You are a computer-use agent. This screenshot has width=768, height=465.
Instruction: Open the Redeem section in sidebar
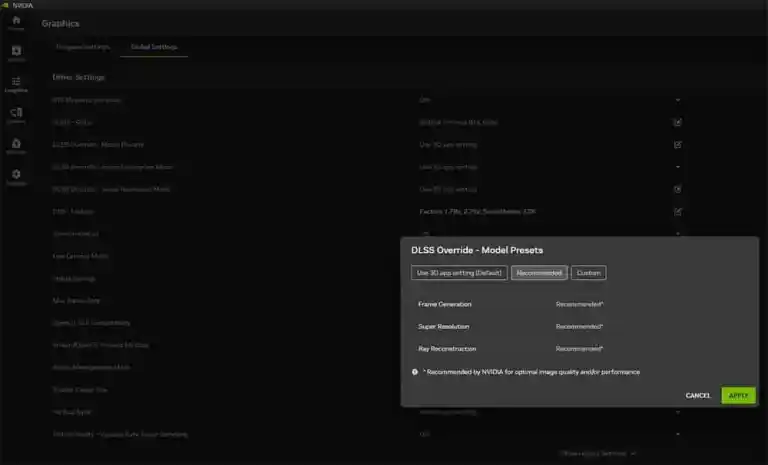pyautogui.click(x=16, y=146)
